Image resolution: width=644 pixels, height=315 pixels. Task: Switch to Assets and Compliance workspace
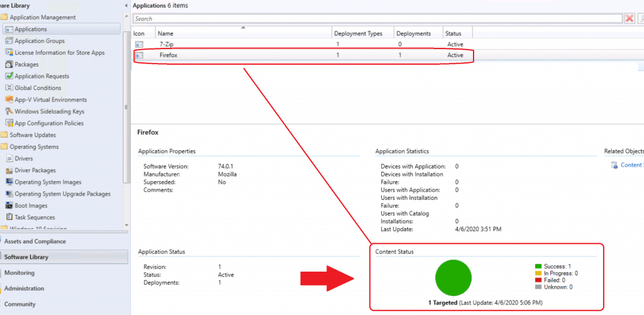tap(35, 241)
